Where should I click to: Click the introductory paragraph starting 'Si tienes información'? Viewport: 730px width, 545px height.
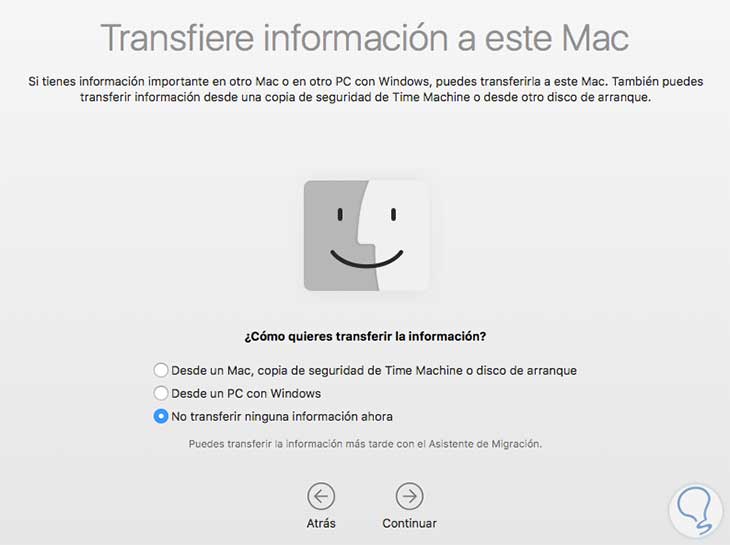point(365,89)
